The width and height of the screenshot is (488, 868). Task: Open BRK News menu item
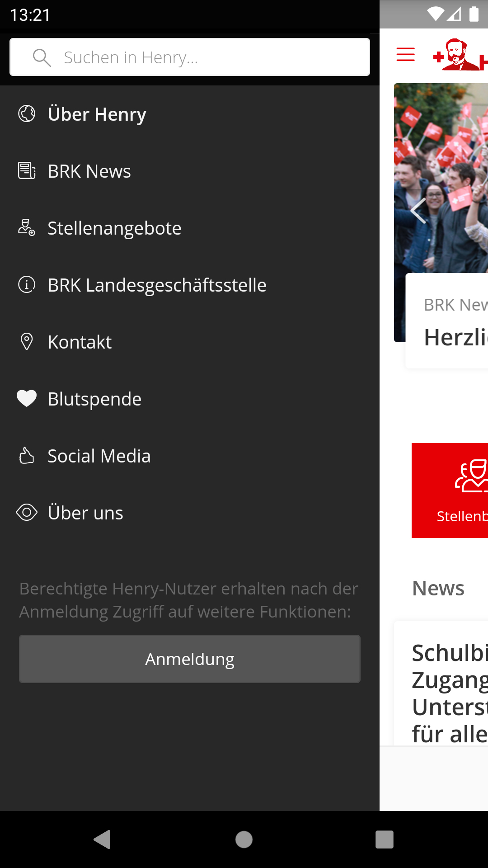tap(190, 171)
